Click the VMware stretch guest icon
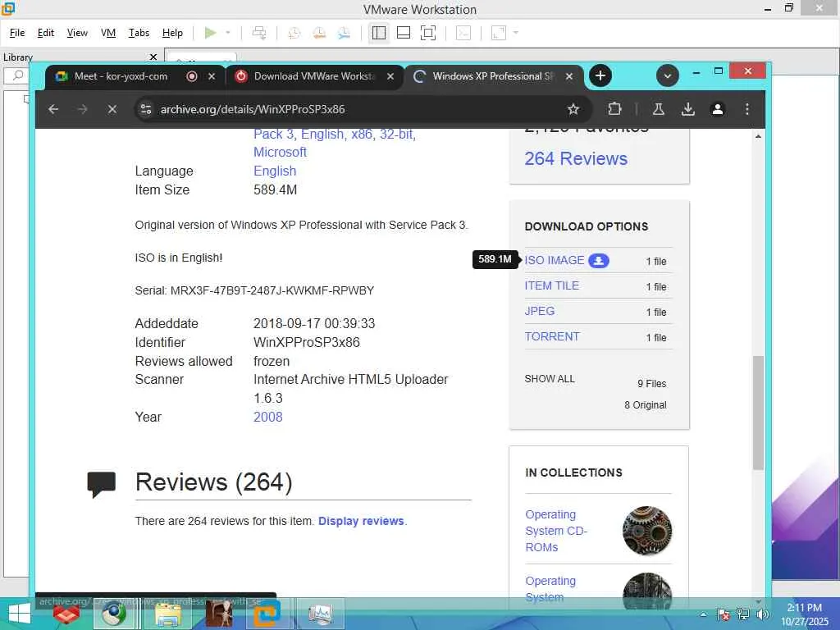 499,33
